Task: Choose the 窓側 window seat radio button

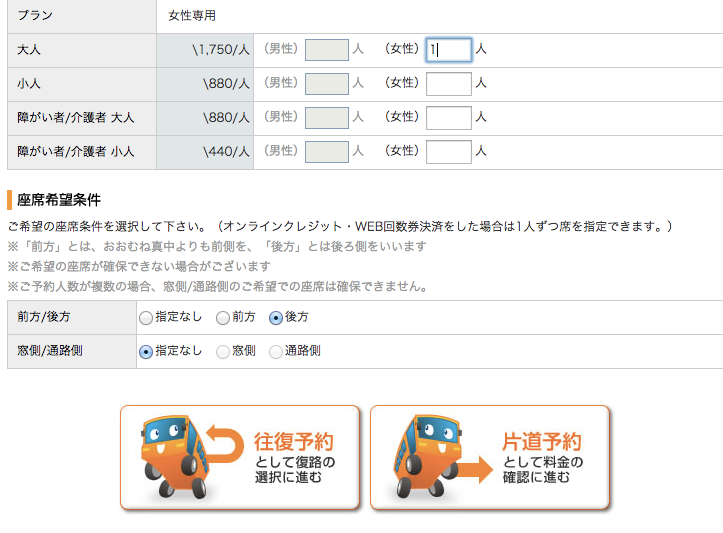Action: (223, 352)
